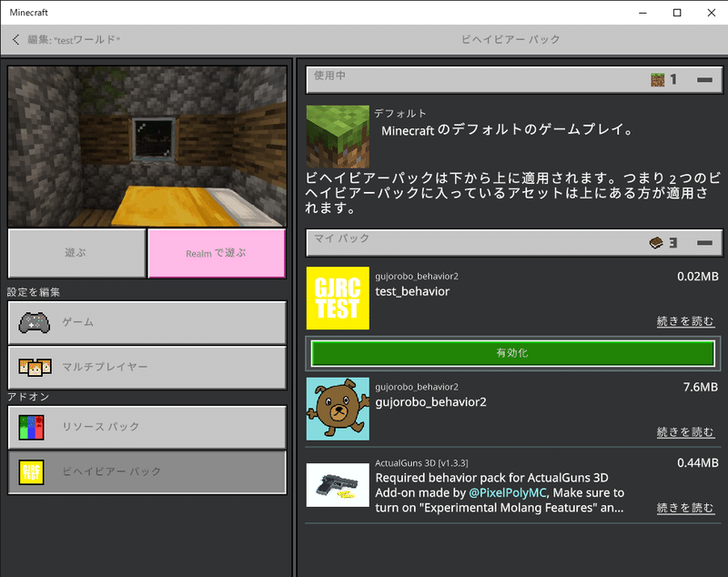Collapse the 使用中 section with minus

[704, 80]
